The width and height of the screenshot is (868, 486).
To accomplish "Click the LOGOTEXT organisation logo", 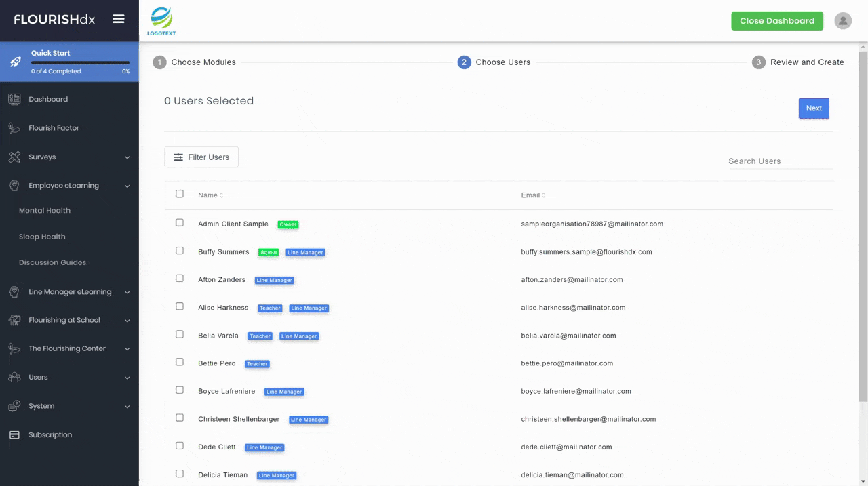I will pos(161,21).
